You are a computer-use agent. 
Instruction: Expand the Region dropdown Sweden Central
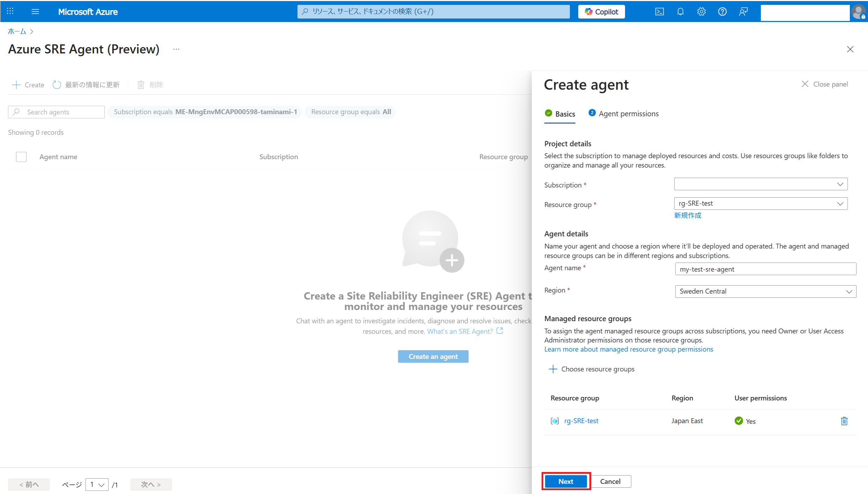[765, 292]
